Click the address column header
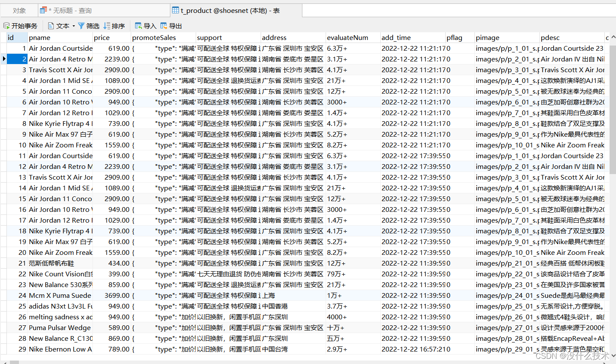Screen dimensions: 616x364 (293, 37)
